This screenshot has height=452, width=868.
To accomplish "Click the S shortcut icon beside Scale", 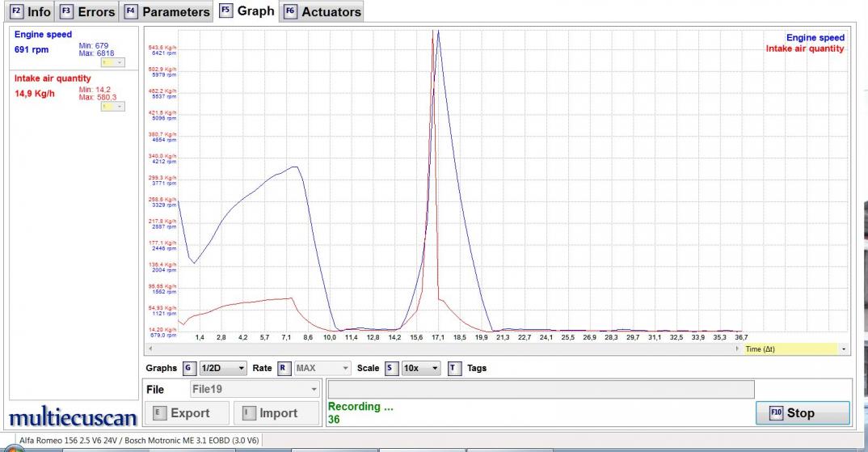I will click(391, 368).
